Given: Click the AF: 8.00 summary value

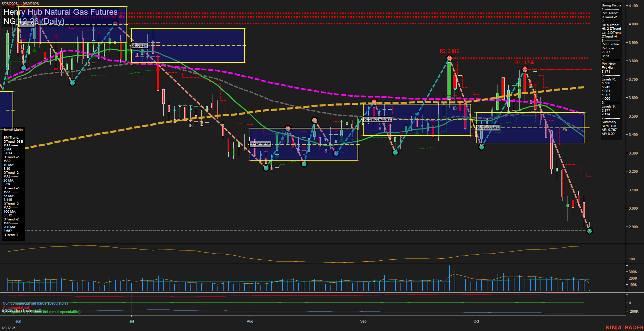Looking at the screenshot, I should pos(608,134).
